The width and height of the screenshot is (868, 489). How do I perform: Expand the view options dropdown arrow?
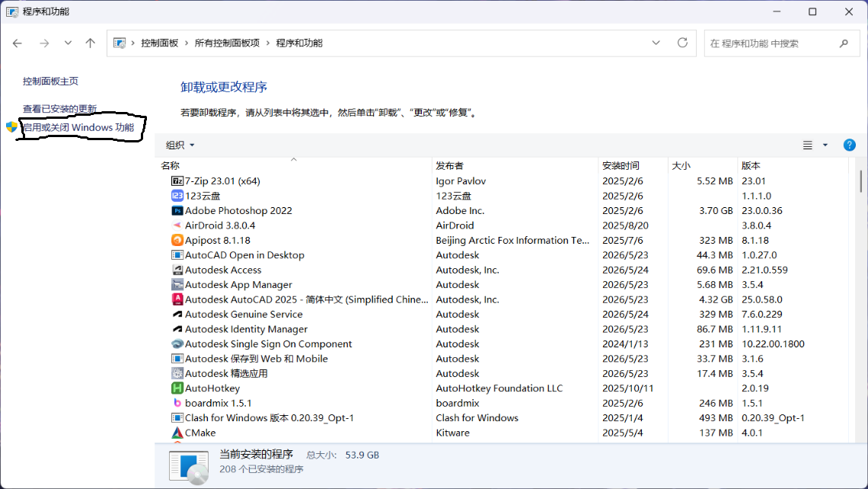[x=825, y=145]
